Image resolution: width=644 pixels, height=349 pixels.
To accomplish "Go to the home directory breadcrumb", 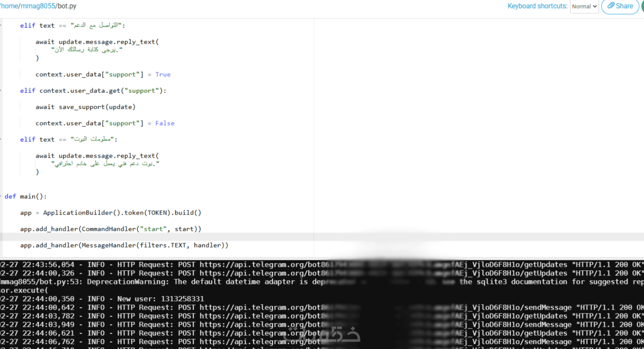I will [9, 6].
